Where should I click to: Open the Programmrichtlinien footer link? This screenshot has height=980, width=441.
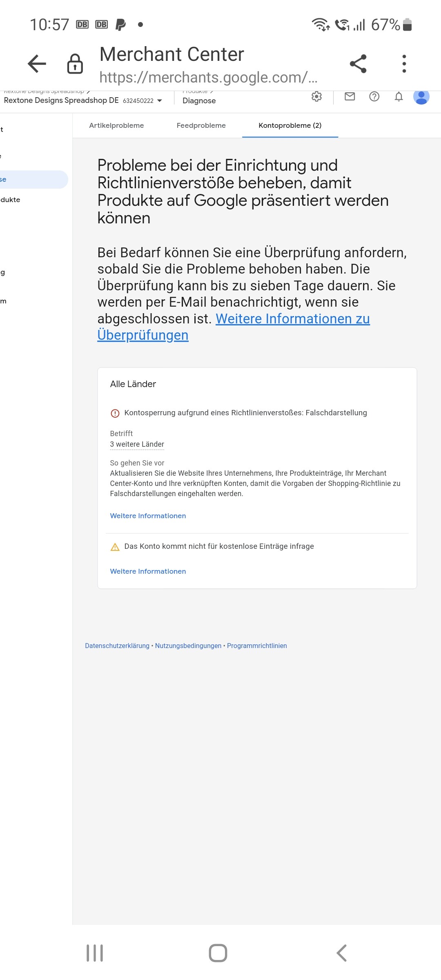pos(257,646)
